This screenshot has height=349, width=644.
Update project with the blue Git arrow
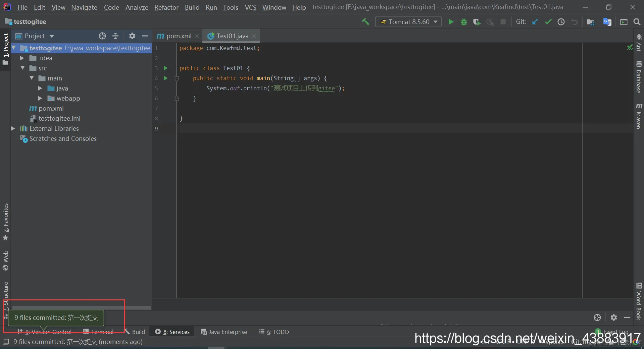[535, 22]
